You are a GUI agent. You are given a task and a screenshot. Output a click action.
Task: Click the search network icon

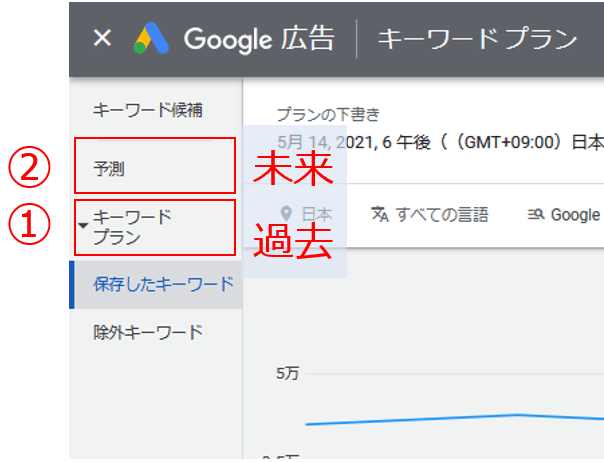click(x=536, y=214)
